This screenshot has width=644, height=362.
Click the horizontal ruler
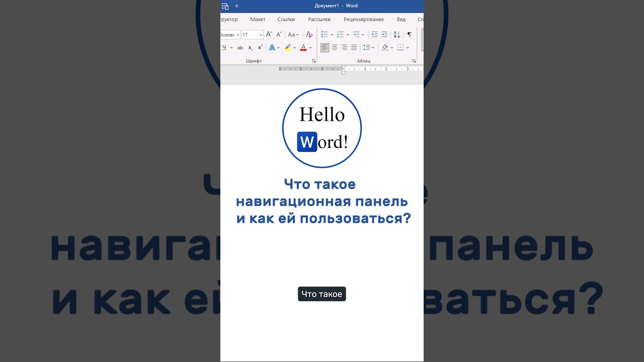tap(351, 68)
